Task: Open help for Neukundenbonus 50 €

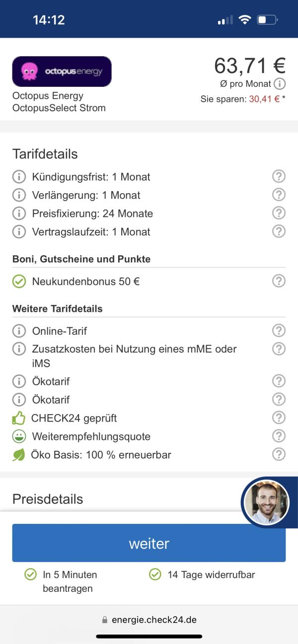Action: coord(279,281)
